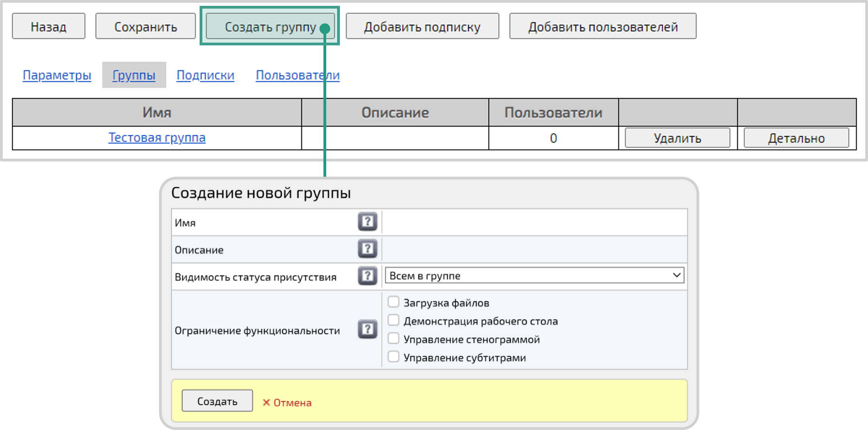The width and height of the screenshot is (868, 430).
Task: Enable Управление субтитрами
Action: 393,356
